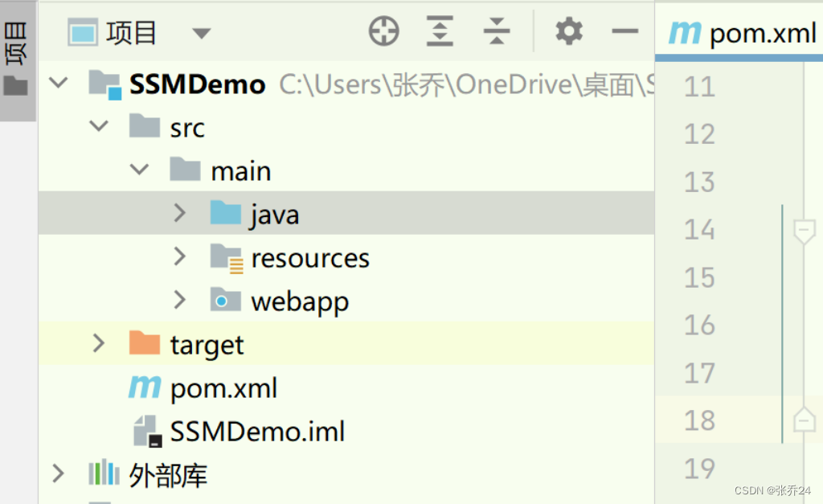Image resolution: width=823 pixels, height=504 pixels.
Task: Open the project panel settings gear
Action: click(x=568, y=31)
